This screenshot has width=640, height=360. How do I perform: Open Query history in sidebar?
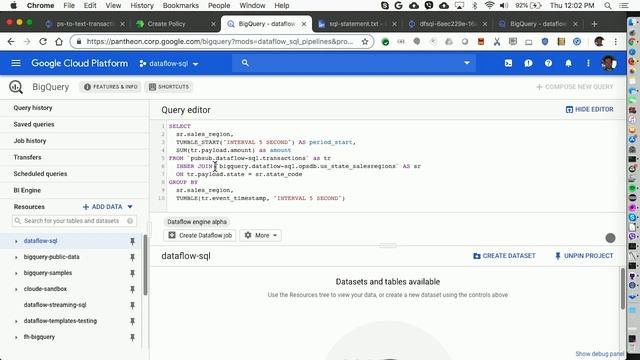(33, 108)
